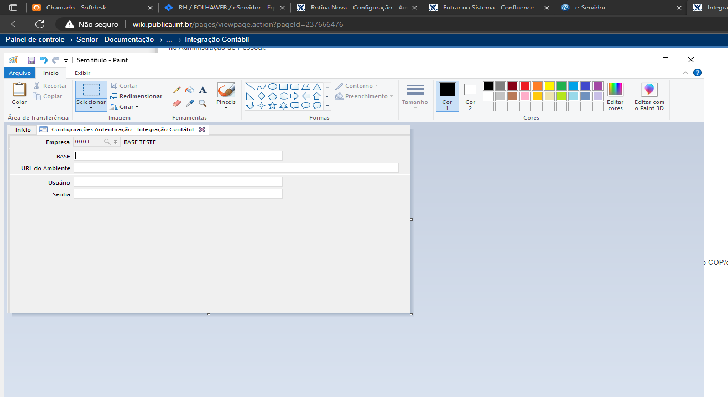Paste using the Colar clipboard icon
728x397 pixels.
click(19, 89)
